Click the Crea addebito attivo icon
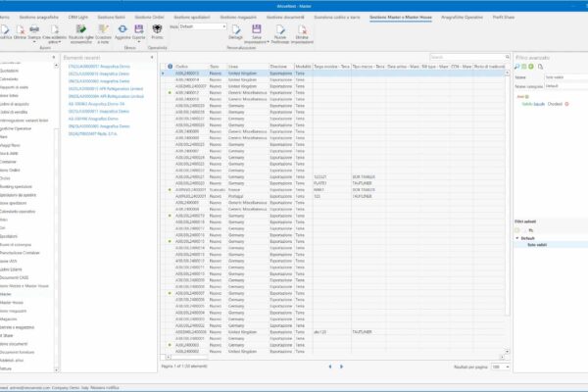 coord(55,29)
